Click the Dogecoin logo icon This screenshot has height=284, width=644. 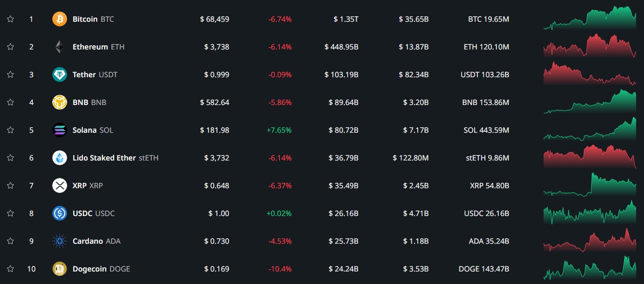click(60, 269)
